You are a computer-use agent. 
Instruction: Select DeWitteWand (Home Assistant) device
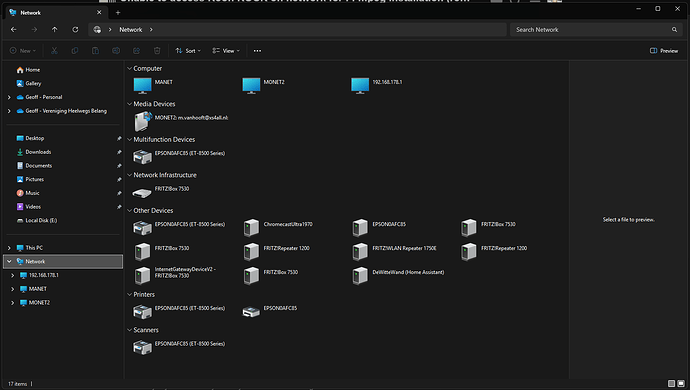pyautogui.click(x=360, y=276)
